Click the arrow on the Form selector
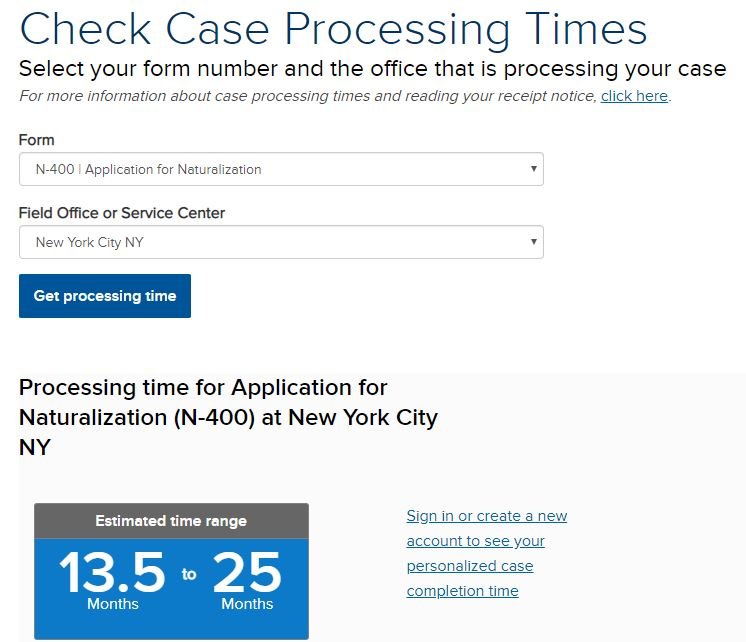Viewport: 746px width, 642px height. pyautogui.click(x=534, y=168)
